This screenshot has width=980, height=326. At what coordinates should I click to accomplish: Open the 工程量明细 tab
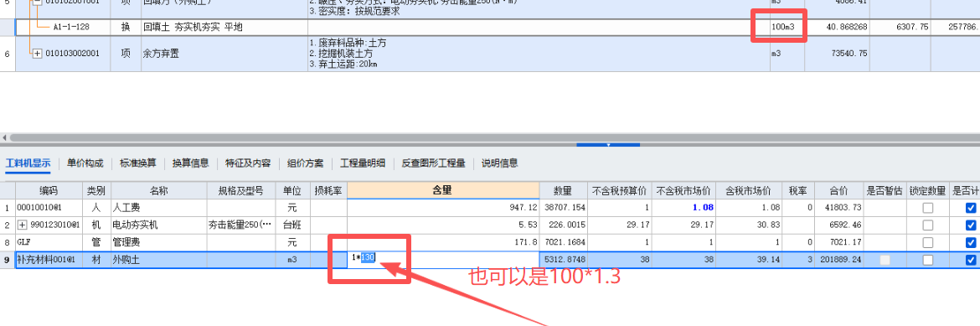coord(363,163)
